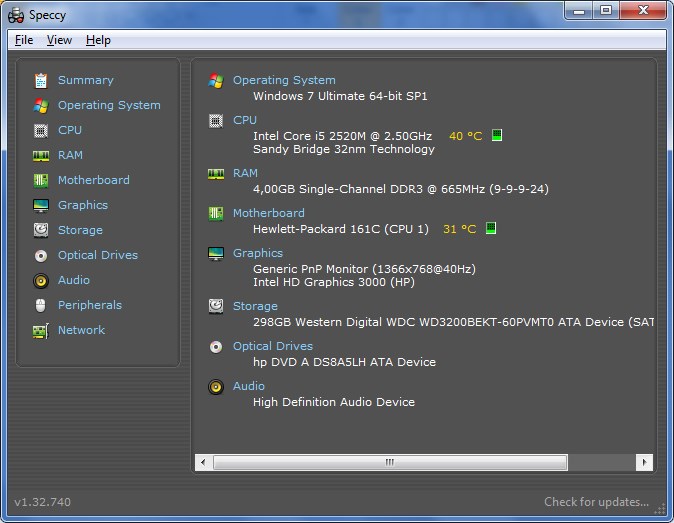Screen dimensions: 674x523
Task: Select Operating System in the sidebar
Action: [109, 105]
